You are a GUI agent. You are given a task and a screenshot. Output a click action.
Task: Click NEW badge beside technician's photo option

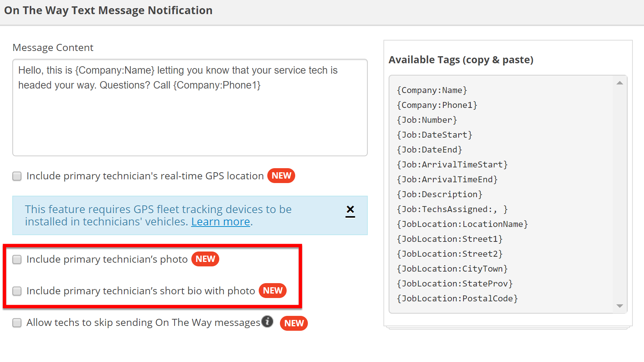205,259
